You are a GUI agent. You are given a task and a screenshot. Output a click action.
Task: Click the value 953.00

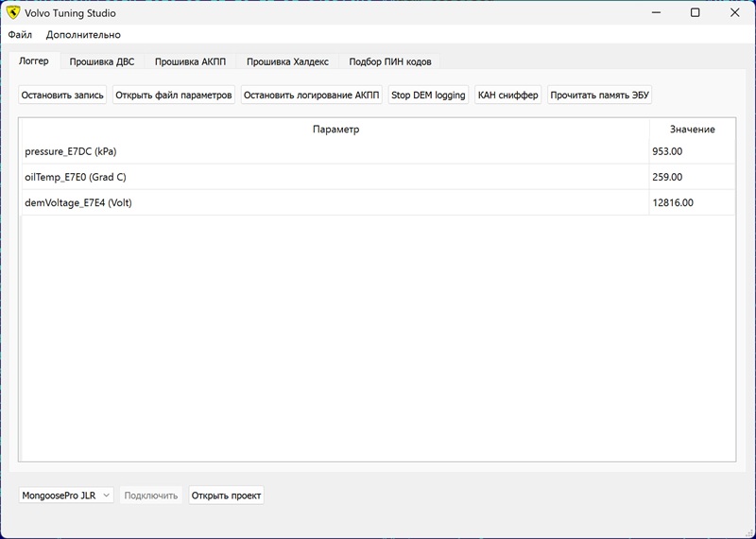[x=667, y=151]
